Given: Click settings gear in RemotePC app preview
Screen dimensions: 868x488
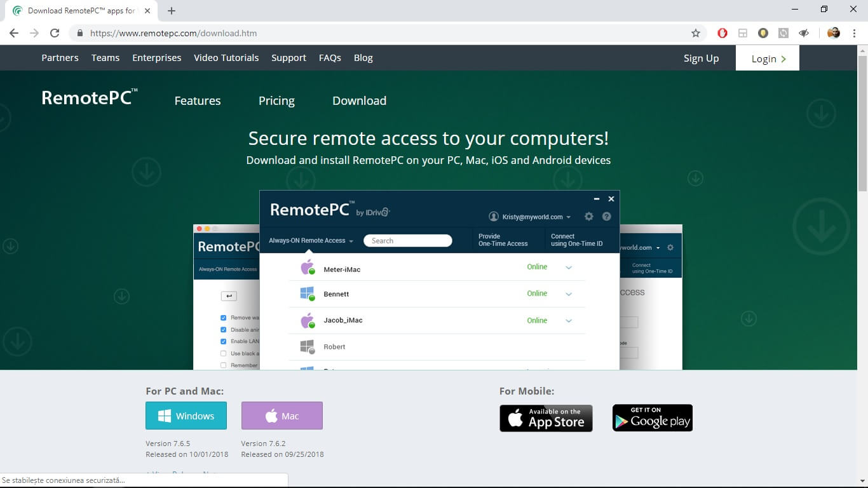Looking at the screenshot, I should (x=589, y=217).
